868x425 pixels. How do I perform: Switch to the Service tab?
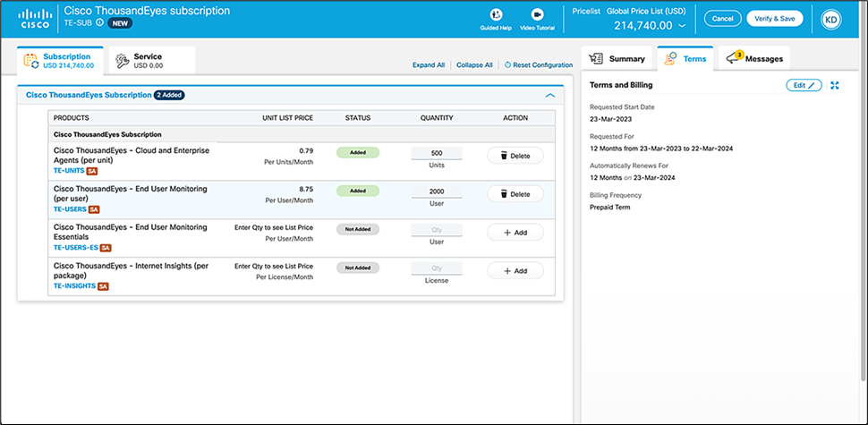152,60
